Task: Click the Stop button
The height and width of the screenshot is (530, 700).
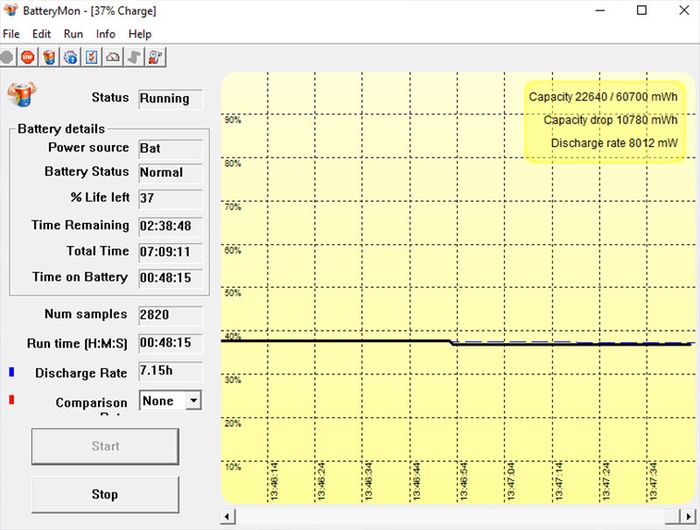Action: [x=105, y=494]
